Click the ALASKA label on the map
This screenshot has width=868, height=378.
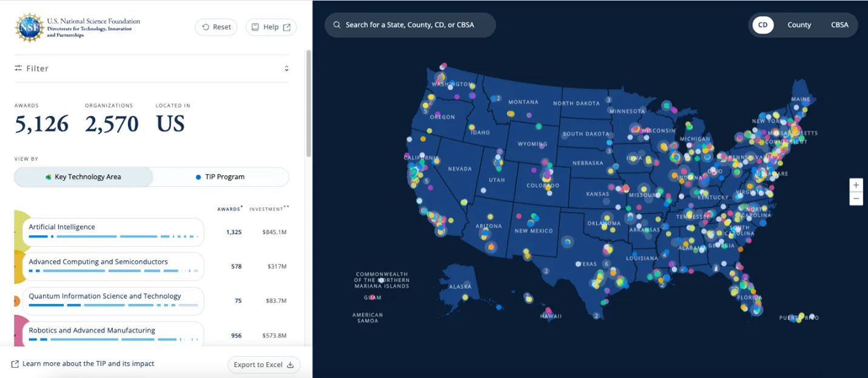click(460, 286)
